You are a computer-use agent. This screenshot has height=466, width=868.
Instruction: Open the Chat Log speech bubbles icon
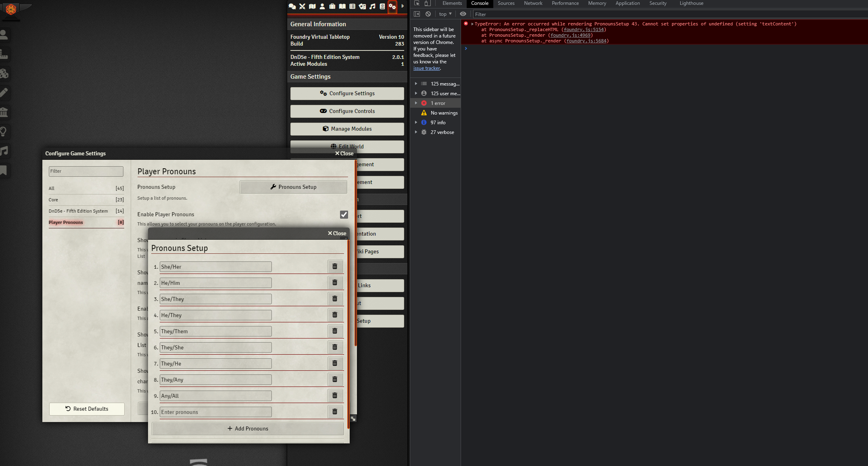(292, 6)
